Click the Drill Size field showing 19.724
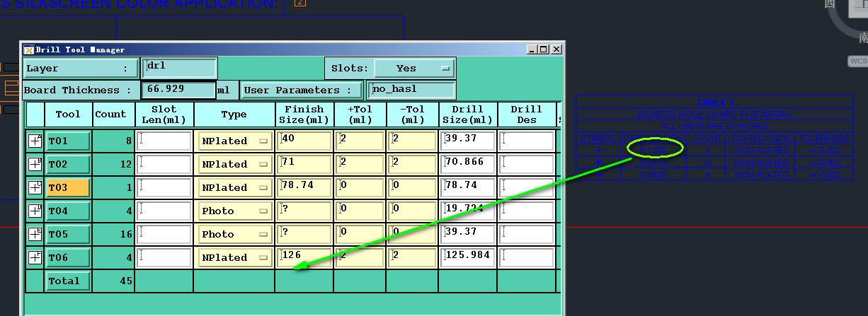Image resolution: width=868 pixels, height=316 pixels. [468, 211]
